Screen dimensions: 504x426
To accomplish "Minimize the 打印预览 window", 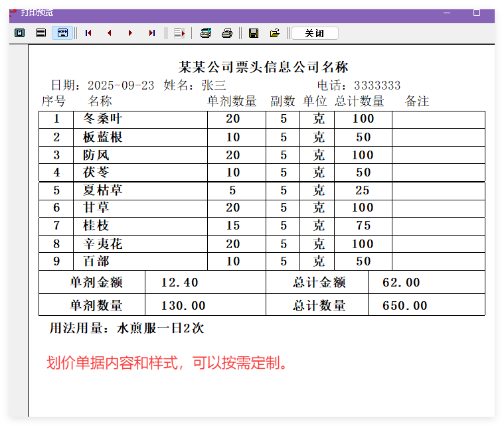I will (x=446, y=13).
